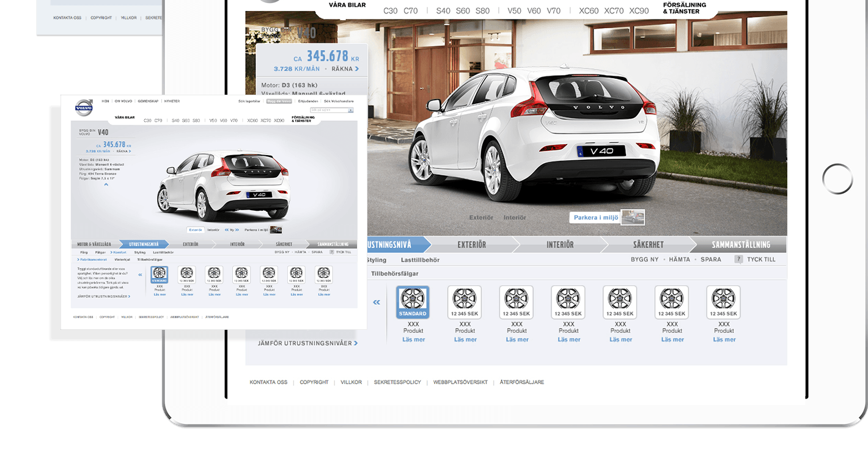Select Fabriksmonterat in small screenshot
868x452 pixels.
(92, 260)
